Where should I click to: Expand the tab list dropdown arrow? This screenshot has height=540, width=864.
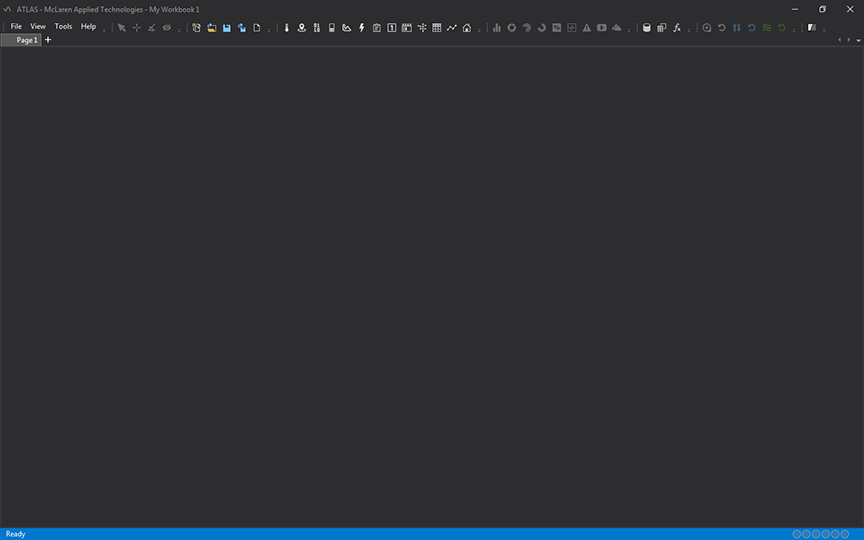pos(858,40)
